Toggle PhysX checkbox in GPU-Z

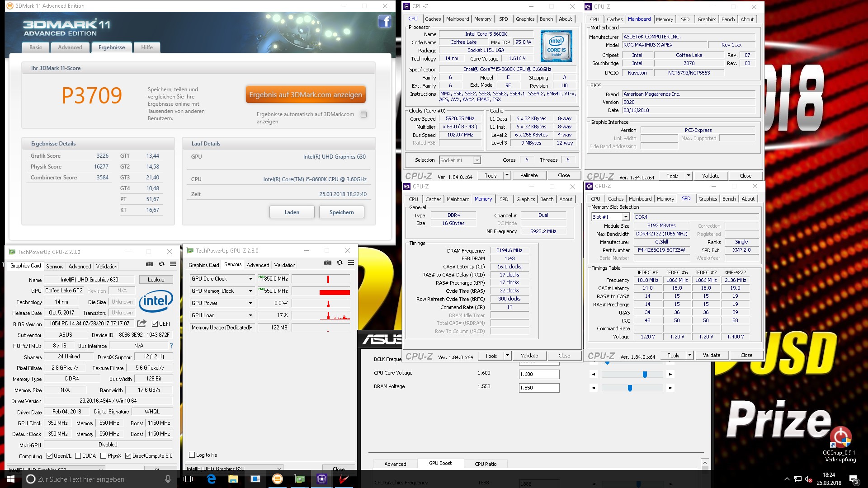[104, 456]
